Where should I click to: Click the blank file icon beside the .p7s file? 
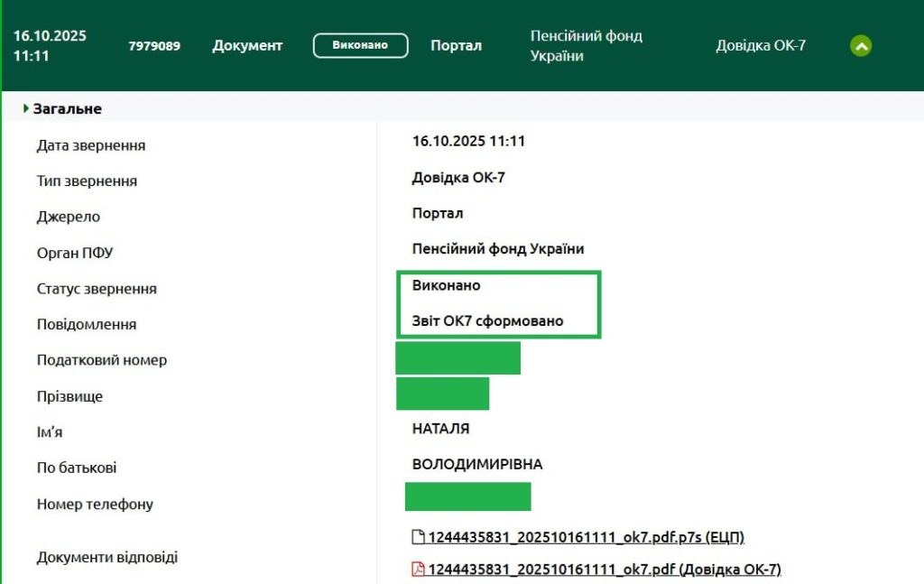pyautogui.click(x=418, y=538)
